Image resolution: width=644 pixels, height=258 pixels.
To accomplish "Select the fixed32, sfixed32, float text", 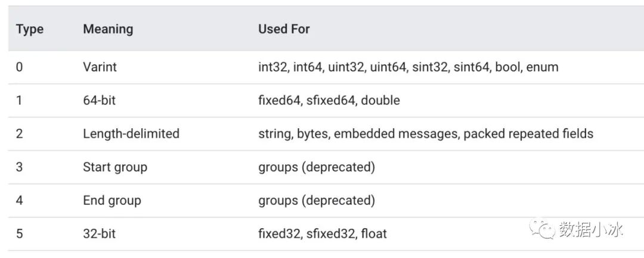I will tap(322, 234).
